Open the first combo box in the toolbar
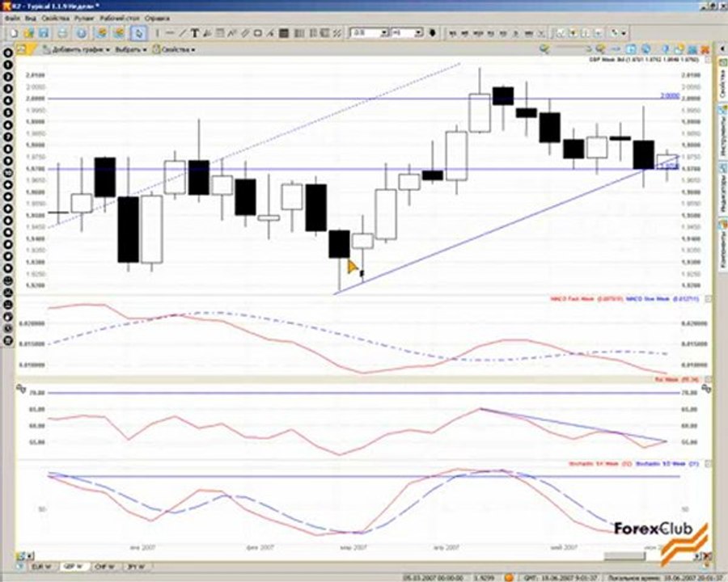This screenshot has width=728, height=582. pyautogui.click(x=370, y=33)
